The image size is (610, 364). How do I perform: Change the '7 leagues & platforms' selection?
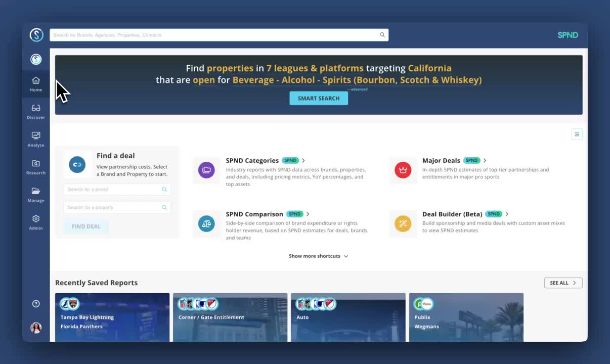point(315,68)
